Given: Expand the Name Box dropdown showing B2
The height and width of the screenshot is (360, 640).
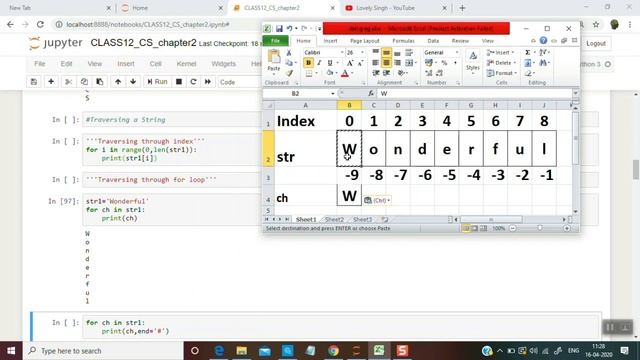Looking at the screenshot, I should click(333, 93).
